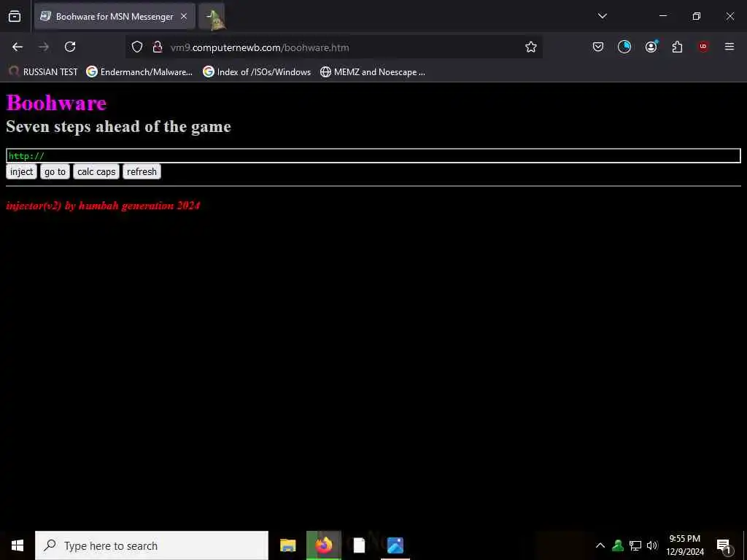The image size is (747, 560).
Task: Click the http:// text input field
Action: pyautogui.click(x=373, y=156)
